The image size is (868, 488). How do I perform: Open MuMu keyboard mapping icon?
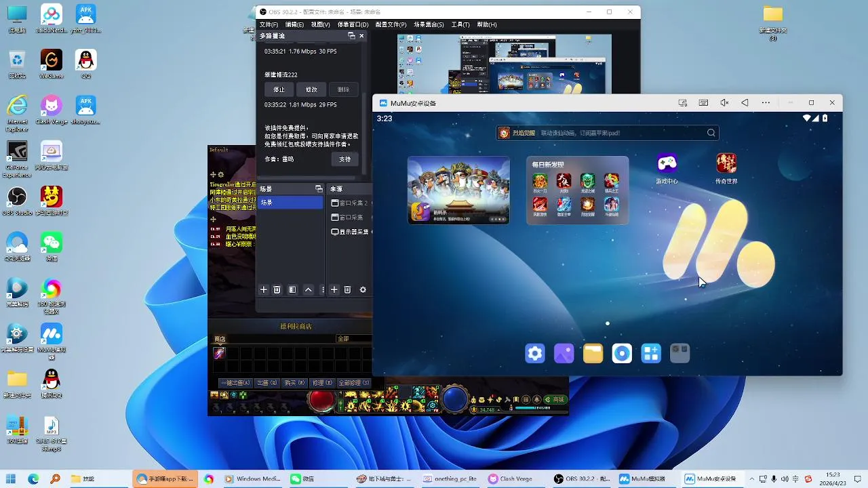pyautogui.click(x=703, y=103)
